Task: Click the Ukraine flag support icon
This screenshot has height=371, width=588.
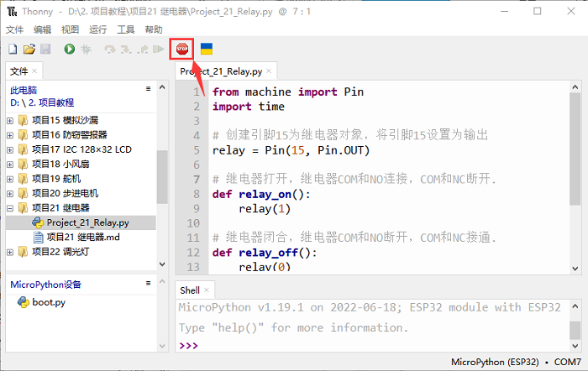Action: point(206,50)
